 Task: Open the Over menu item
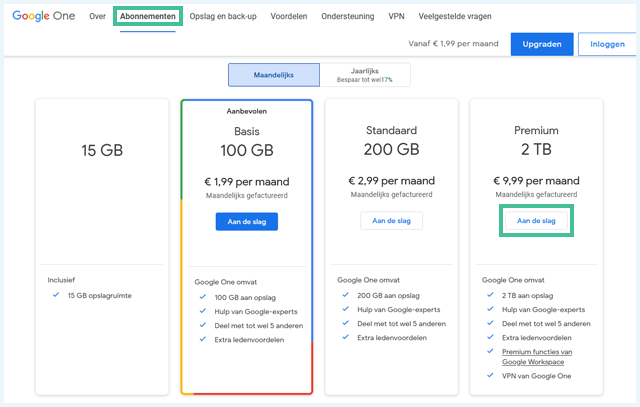point(98,16)
